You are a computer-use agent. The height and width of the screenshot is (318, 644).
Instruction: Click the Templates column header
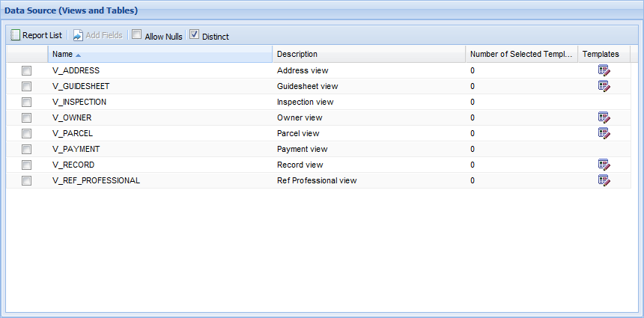pyautogui.click(x=601, y=54)
